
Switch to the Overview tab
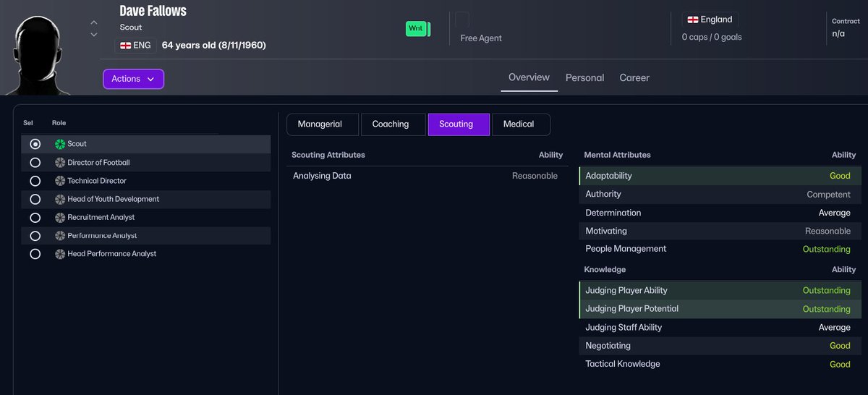coord(529,77)
